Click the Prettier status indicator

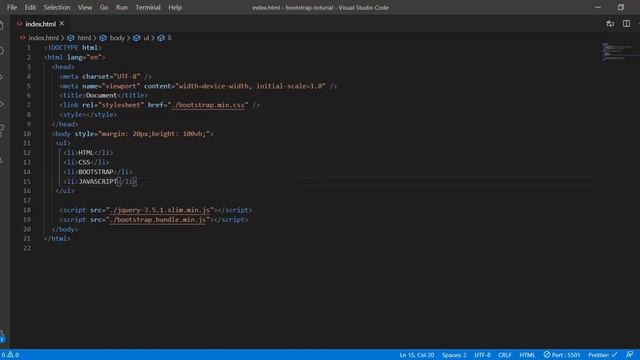pos(603,355)
